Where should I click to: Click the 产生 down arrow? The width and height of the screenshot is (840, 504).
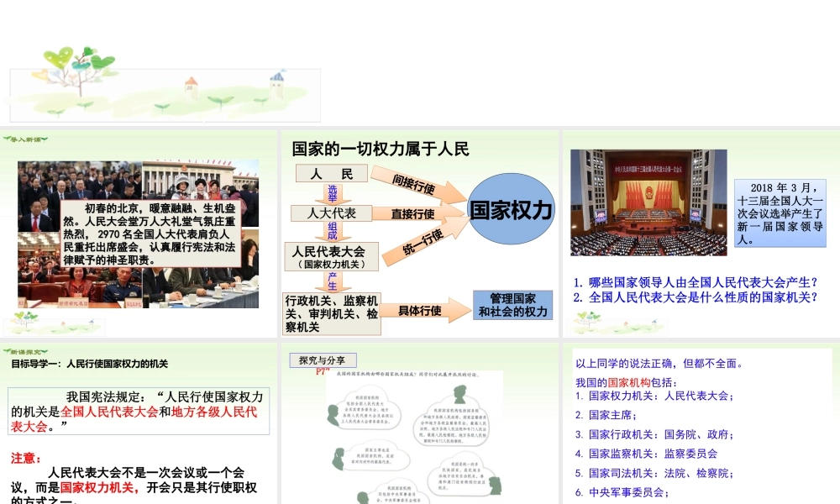[x=332, y=281]
